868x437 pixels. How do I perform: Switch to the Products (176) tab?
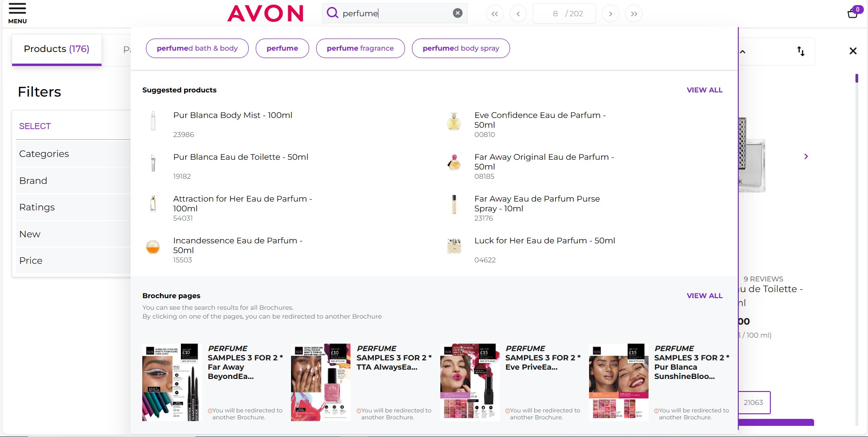pos(56,48)
